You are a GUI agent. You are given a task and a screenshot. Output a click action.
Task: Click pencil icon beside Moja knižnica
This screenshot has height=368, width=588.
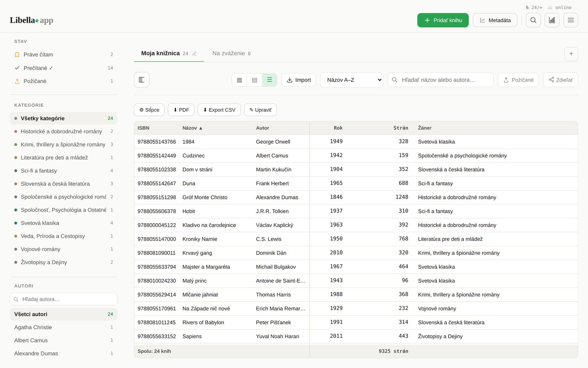[x=194, y=53]
